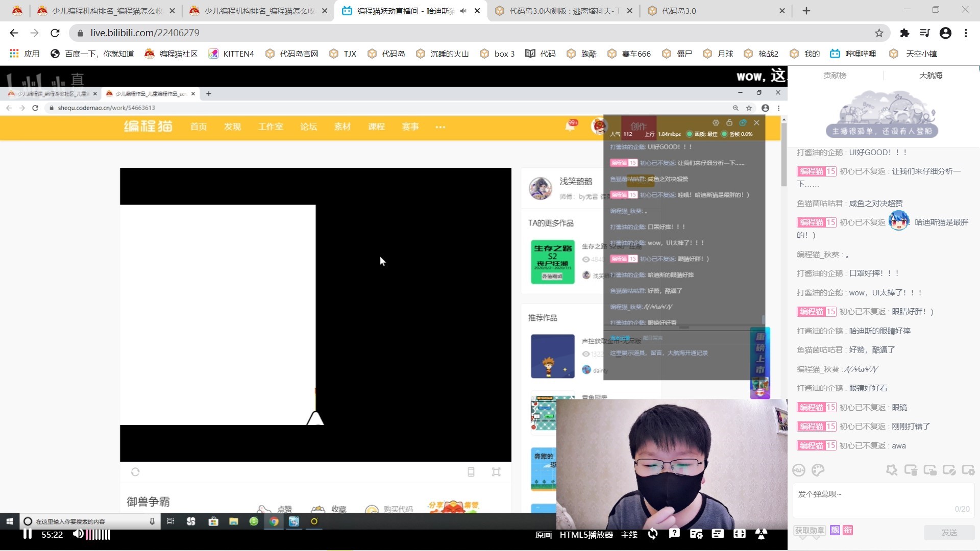Switch to the 代码岛3.0内测版 tab

[x=564, y=11]
